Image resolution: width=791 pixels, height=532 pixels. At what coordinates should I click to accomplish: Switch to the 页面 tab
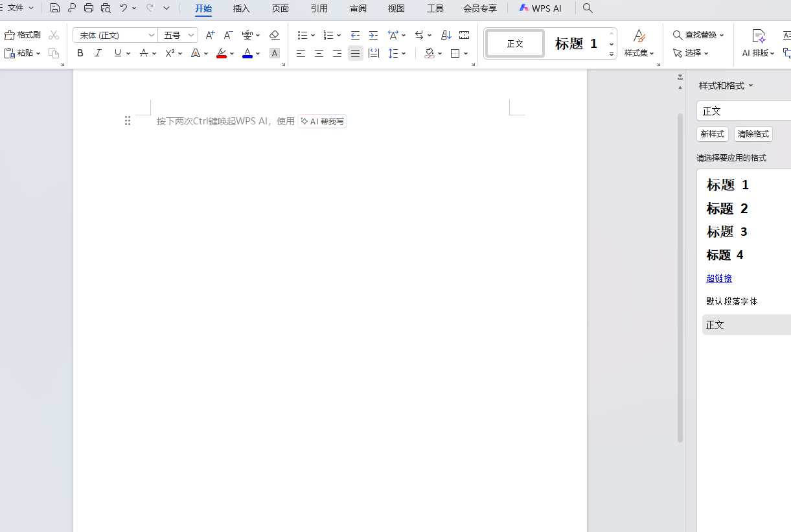click(x=281, y=8)
